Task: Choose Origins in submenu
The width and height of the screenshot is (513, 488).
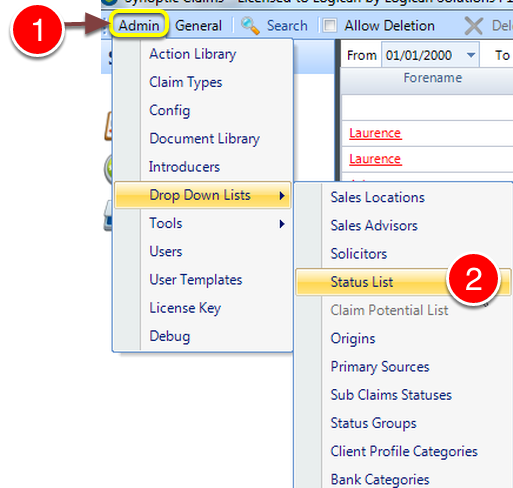Action: 403,339
